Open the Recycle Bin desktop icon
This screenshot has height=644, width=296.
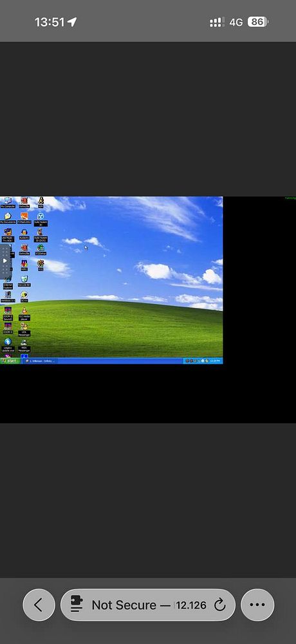click(x=24, y=281)
